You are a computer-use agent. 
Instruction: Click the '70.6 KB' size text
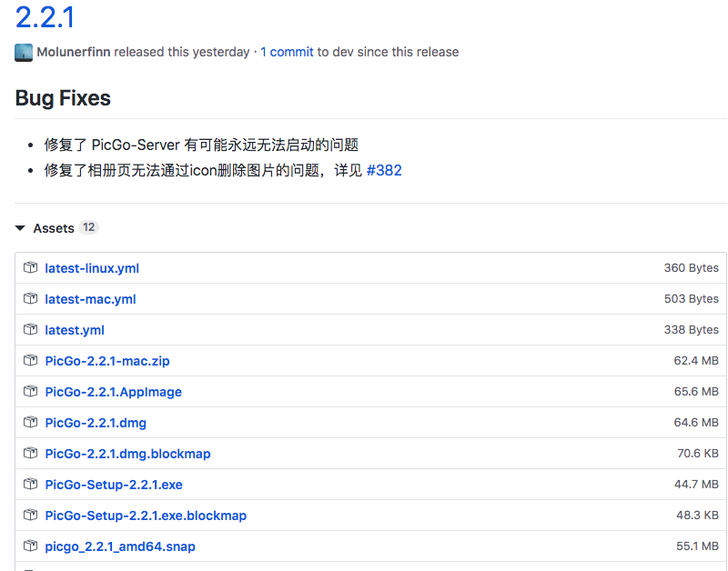(x=698, y=453)
